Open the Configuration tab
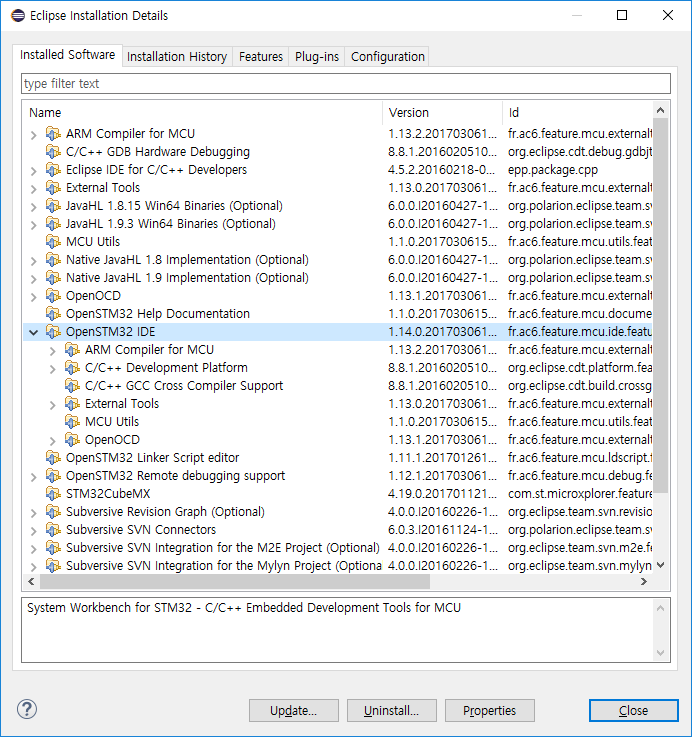Viewport: 692px width, 737px height. (387, 56)
